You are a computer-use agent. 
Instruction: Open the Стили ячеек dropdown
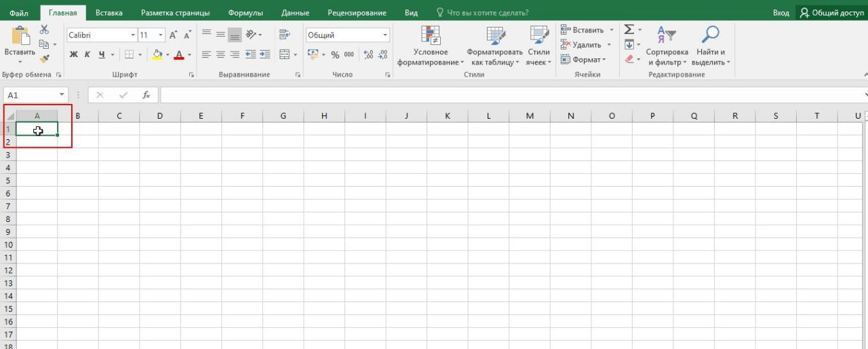538,45
